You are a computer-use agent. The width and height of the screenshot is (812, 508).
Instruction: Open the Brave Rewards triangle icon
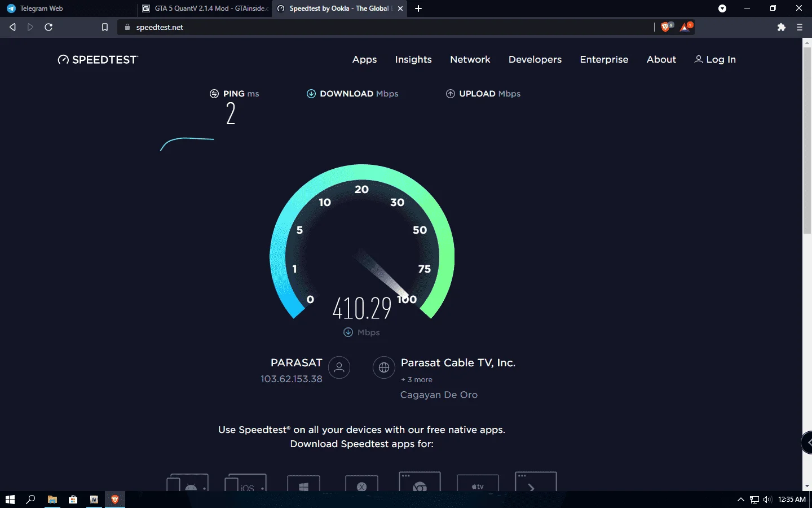[686, 27]
